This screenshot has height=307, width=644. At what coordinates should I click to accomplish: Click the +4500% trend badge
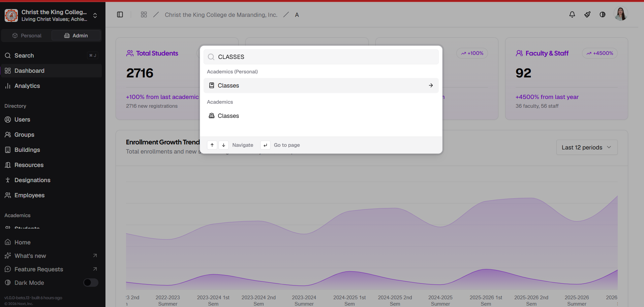(600, 53)
